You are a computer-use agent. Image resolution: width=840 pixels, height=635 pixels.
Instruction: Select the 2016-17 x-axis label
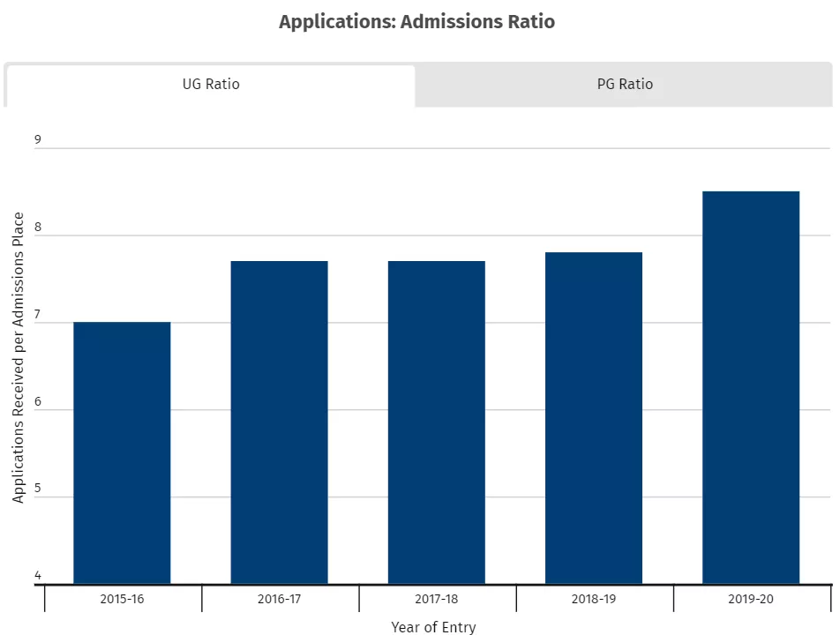279,600
